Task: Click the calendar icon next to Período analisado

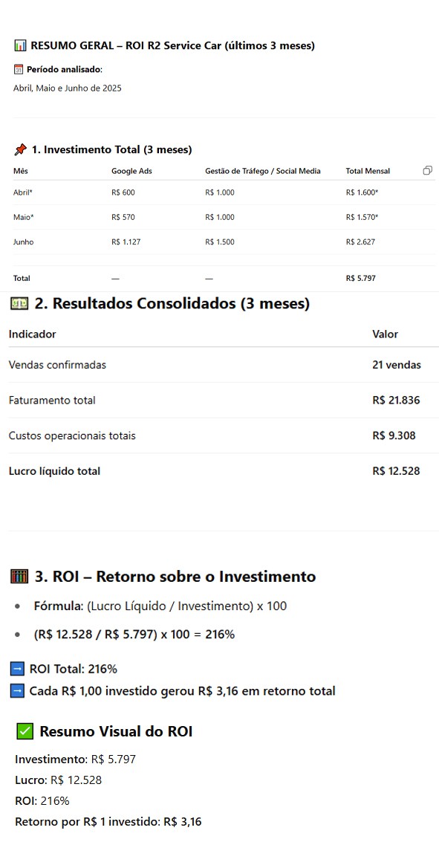Action: [x=19, y=69]
